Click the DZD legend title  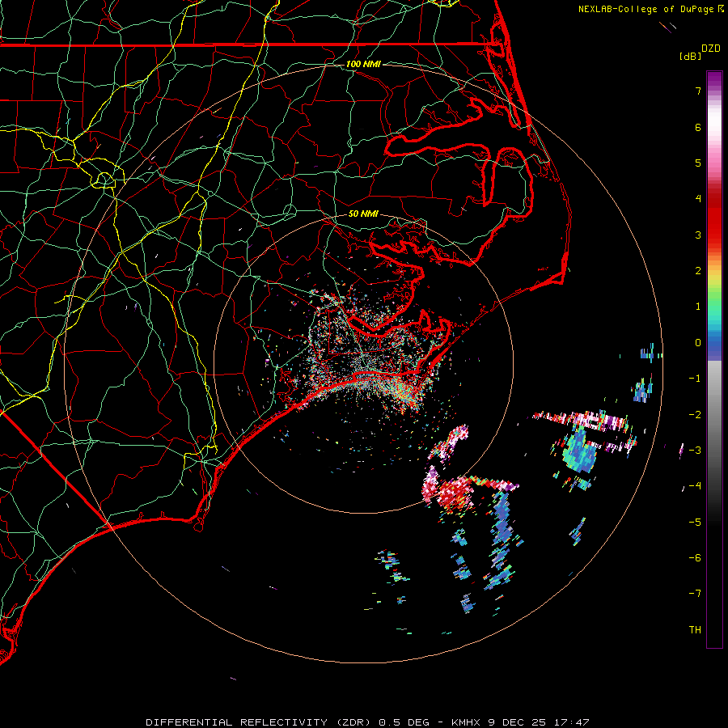[711, 49]
